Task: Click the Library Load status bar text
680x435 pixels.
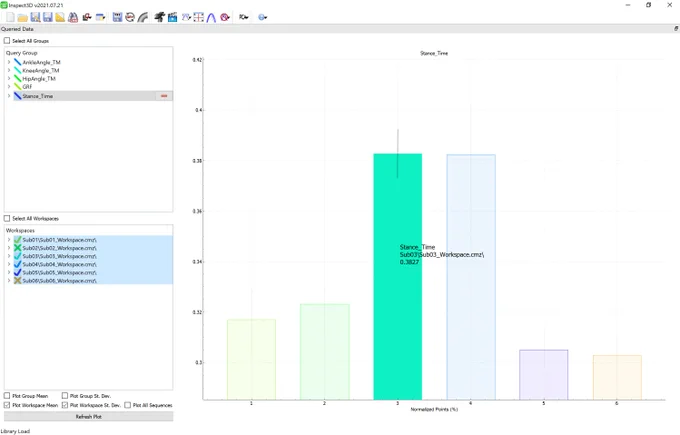Action: pos(15,431)
